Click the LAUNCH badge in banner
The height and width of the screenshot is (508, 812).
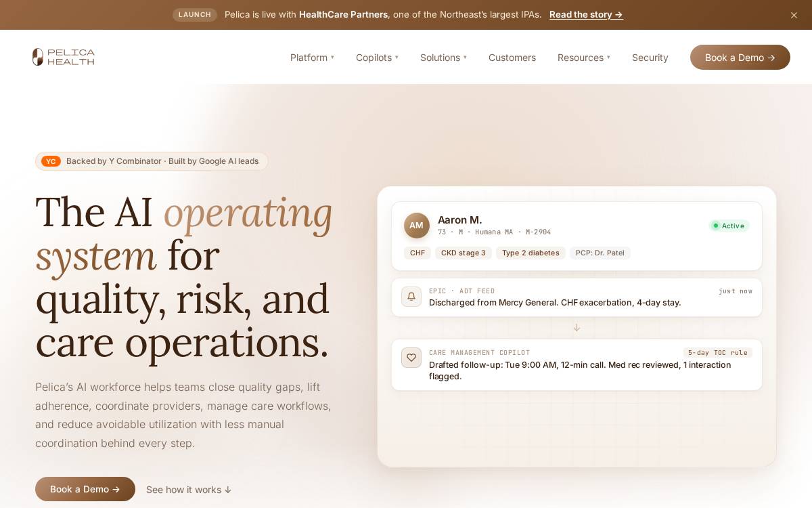point(195,14)
